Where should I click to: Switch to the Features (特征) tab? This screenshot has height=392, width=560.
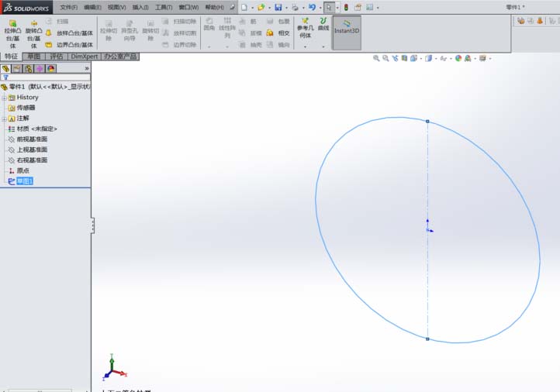11,57
